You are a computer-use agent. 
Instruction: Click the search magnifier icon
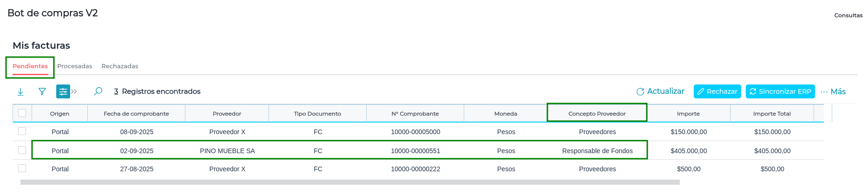point(98,91)
